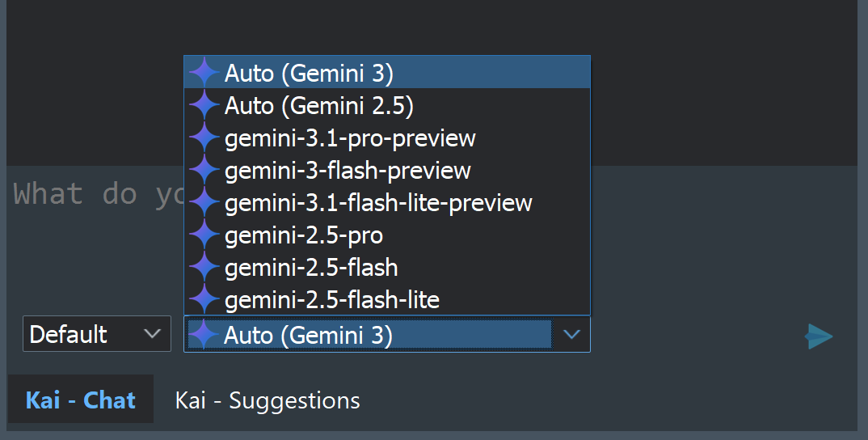The height and width of the screenshot is (440, 868).
Task: Focus the chat prompt input field
Action: coord(432,239)
